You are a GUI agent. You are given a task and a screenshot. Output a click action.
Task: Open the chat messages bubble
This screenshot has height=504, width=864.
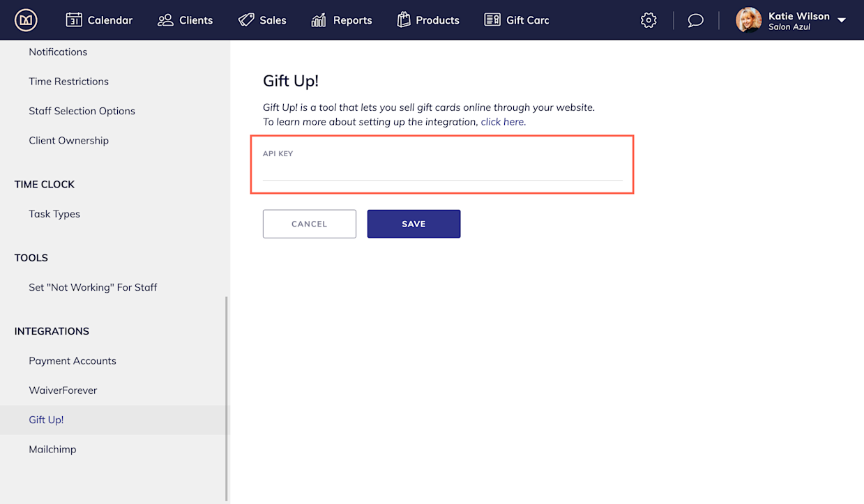coord(695,20)
